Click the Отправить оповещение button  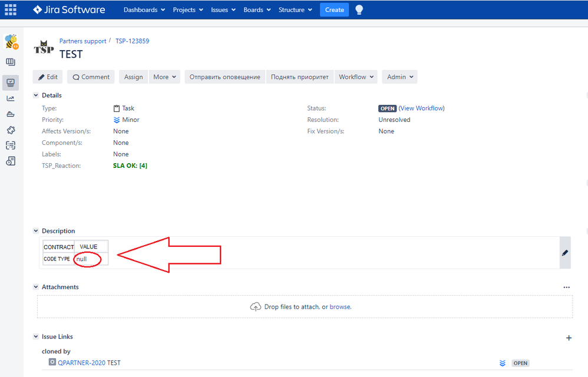[x=224, y=77]
